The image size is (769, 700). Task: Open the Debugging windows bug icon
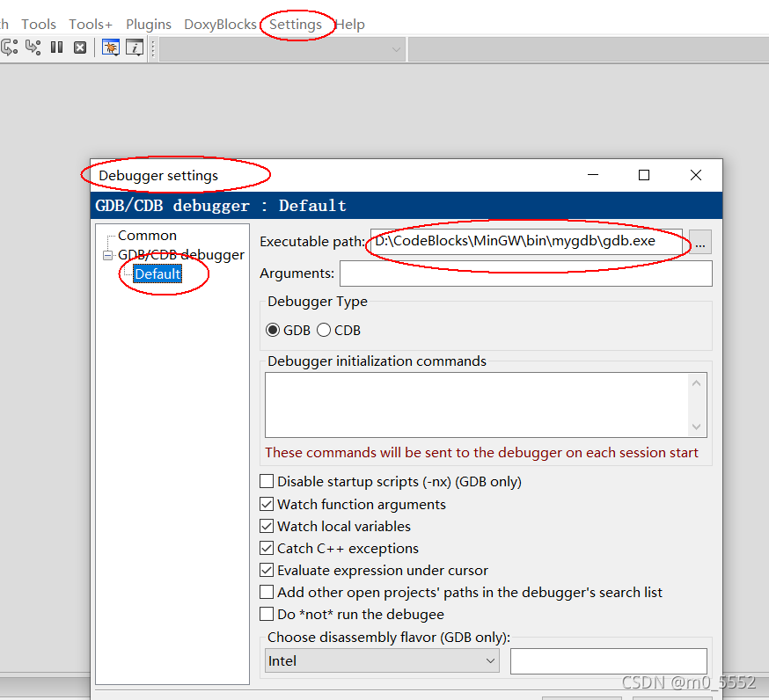click(111, 47)
